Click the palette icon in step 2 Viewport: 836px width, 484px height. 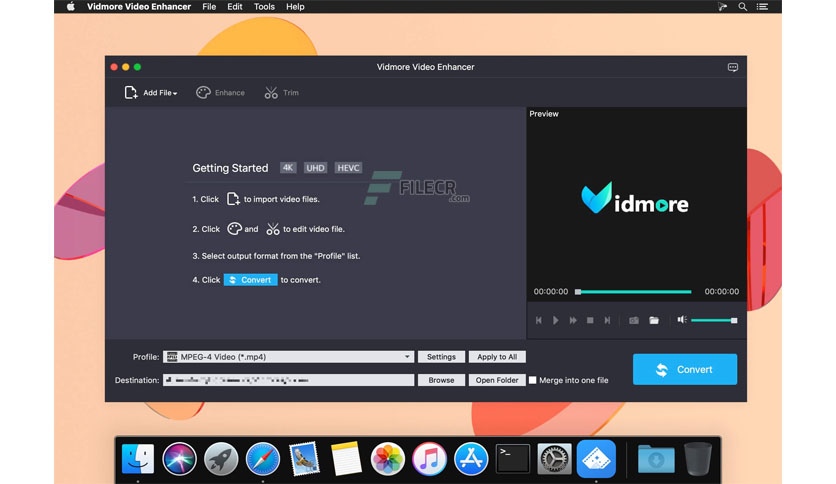click(234, 229)
